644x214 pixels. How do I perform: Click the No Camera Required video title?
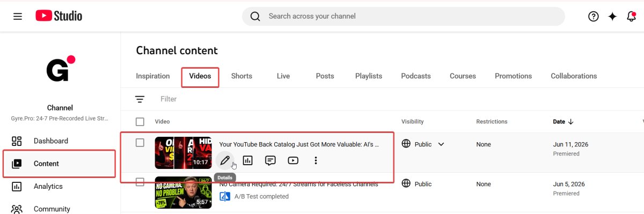pyautogui.click(x=299, y=184)
